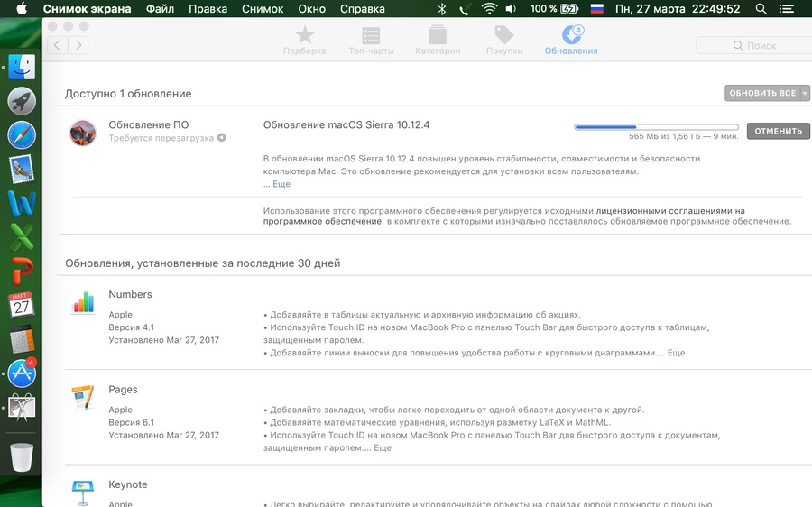Image resolution: width=812 pixels, height=507 pixels.
Task: Expand the Требуется перезагрузка disclosure arrow
Action: click(222, 138)
